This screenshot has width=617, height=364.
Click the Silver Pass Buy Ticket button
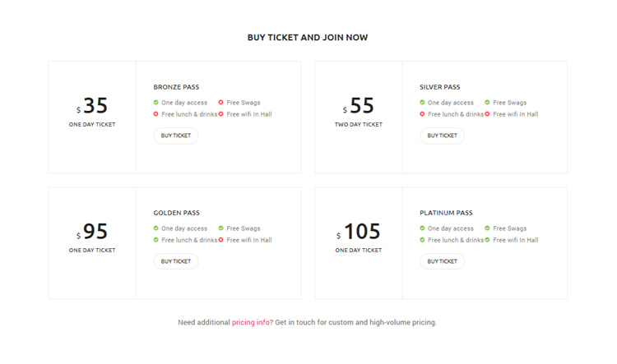coord(442,136)
